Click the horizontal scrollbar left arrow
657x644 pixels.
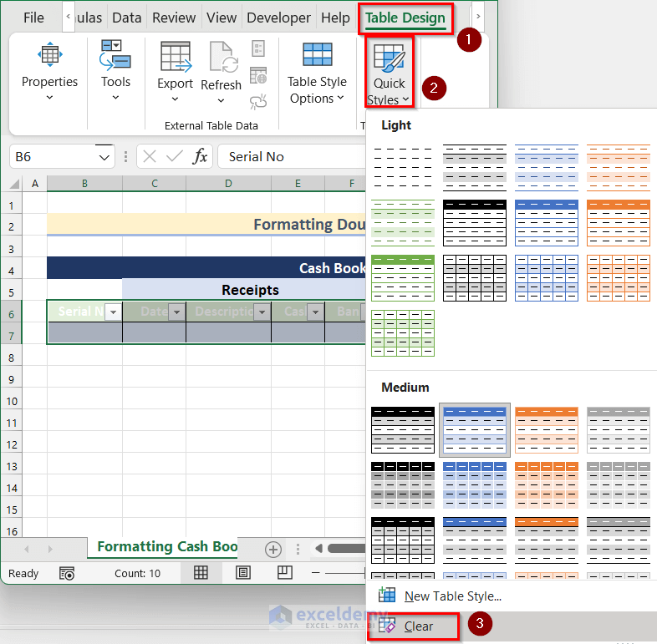pyautogui.click(x=318, y=549)
